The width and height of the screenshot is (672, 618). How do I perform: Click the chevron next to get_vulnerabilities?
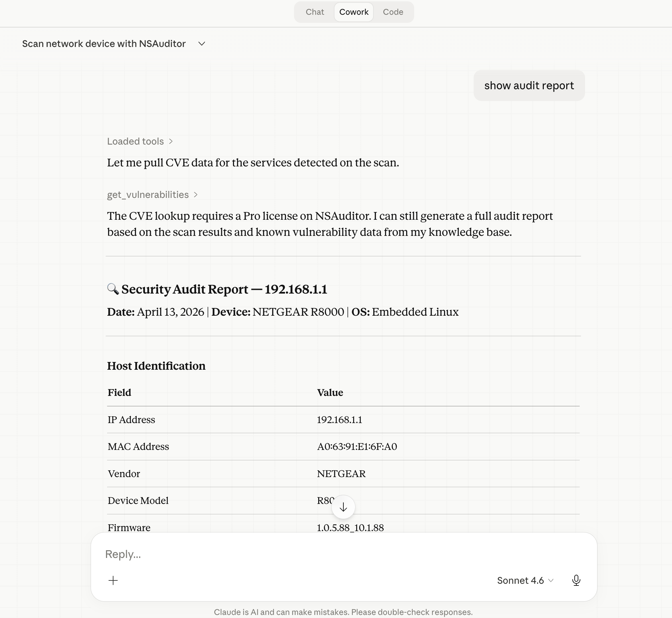coord(196,195)
